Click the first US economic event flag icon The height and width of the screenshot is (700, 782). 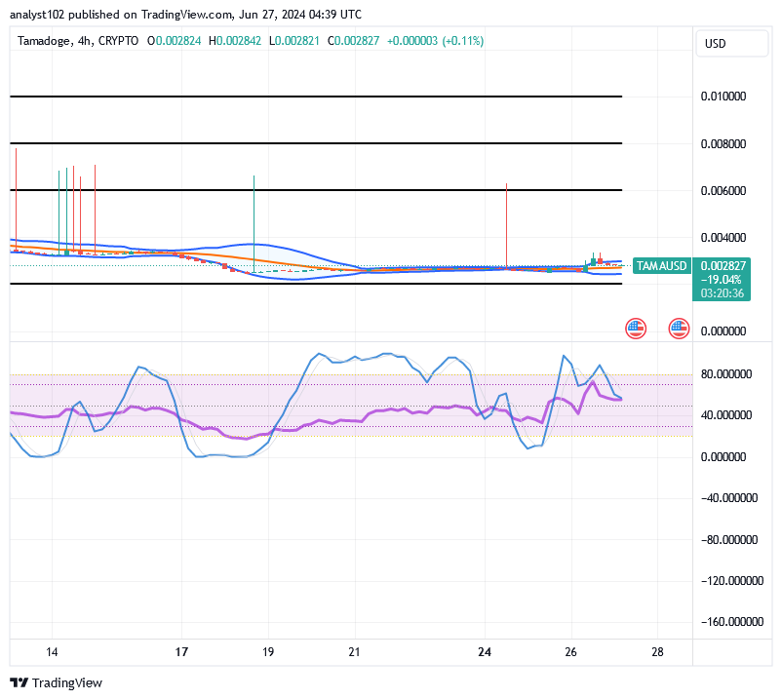tap(636, 329)
